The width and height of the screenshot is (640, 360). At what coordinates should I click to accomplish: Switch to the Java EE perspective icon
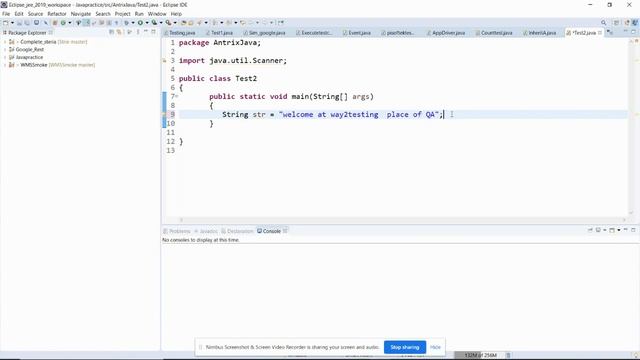(x=627, y=23)
